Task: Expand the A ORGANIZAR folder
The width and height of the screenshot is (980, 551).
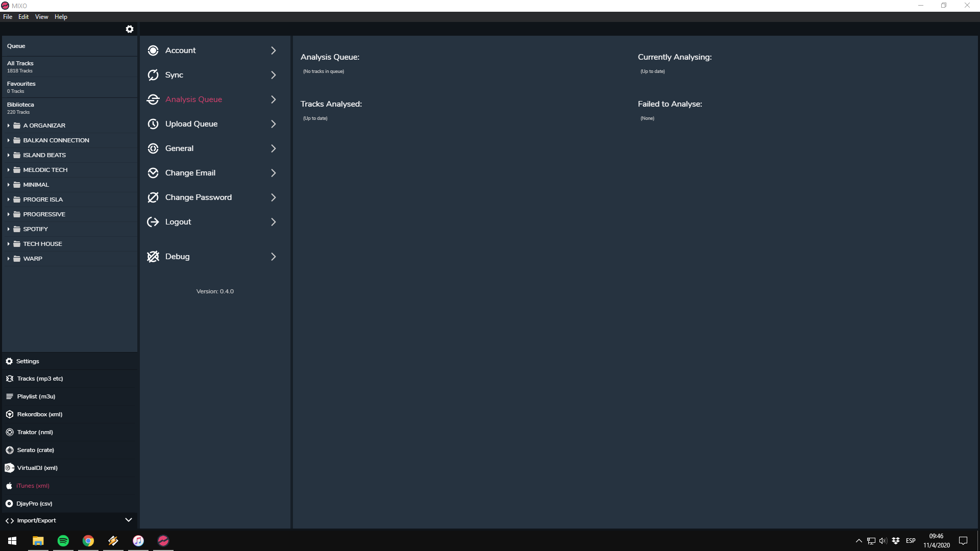Action: (9, 126)
